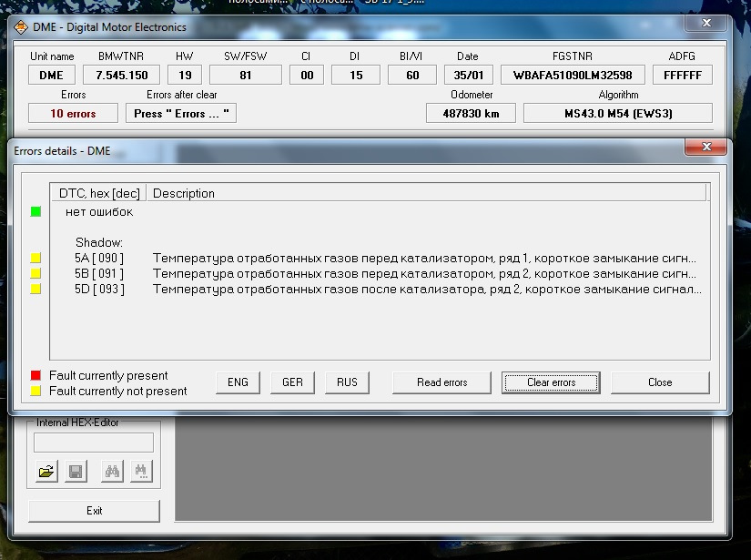Click the 'Press Errors ...' button

(181, 114)
